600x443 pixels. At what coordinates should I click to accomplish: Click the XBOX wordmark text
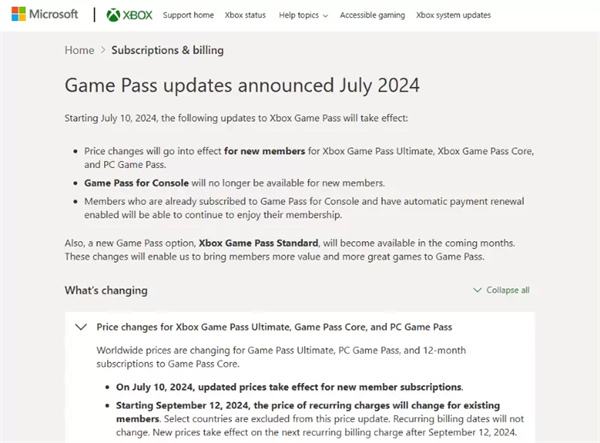(x=138, y=16)
